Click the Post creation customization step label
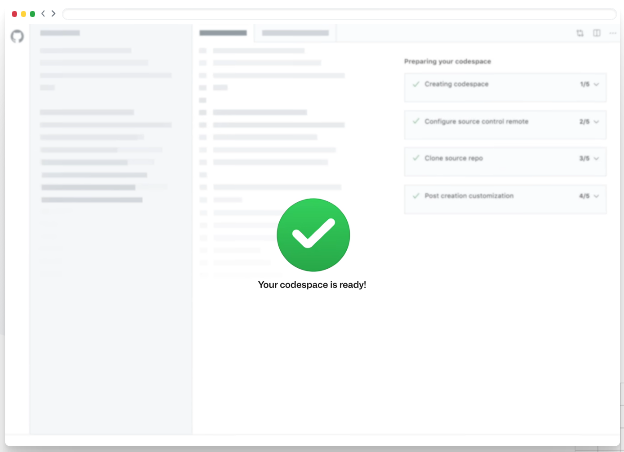This screenshot has height=452, width=624. click(468, 196)
